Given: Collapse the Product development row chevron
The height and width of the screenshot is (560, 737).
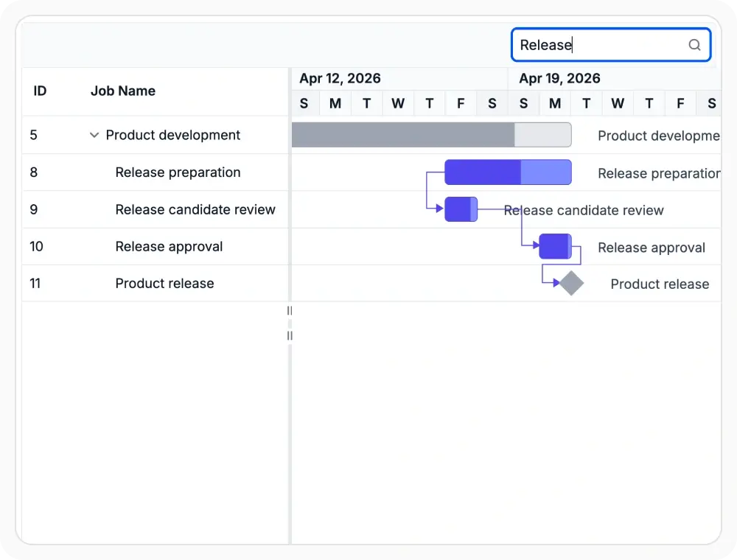Looking at the screenshot, I should [94, 136].
